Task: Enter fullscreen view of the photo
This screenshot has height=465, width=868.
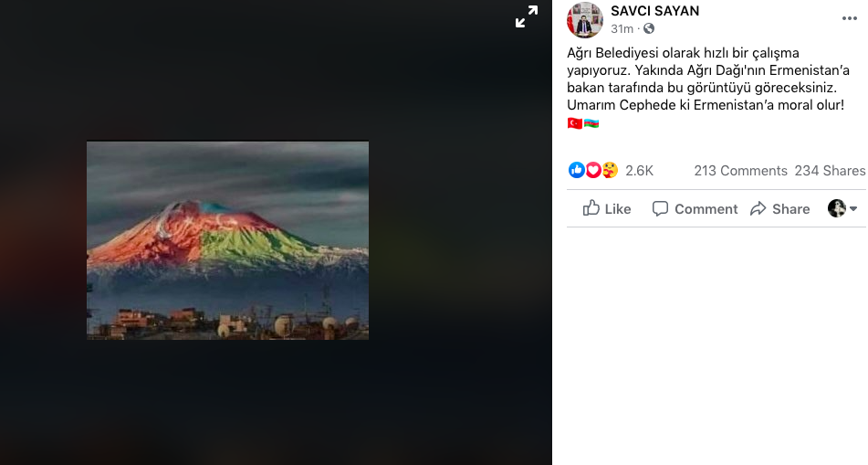Action: (x=527, y=16)
